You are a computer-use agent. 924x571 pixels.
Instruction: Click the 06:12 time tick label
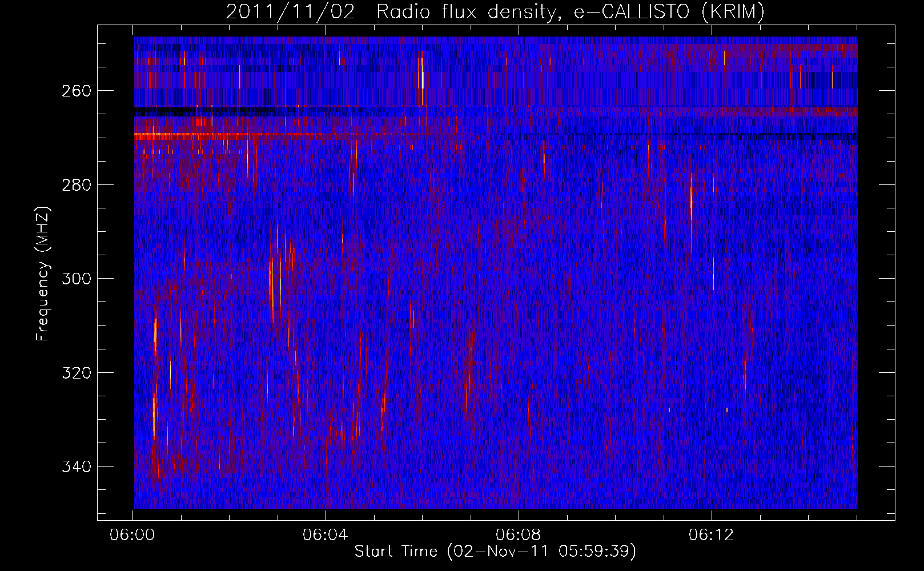[x=712, y=535]
